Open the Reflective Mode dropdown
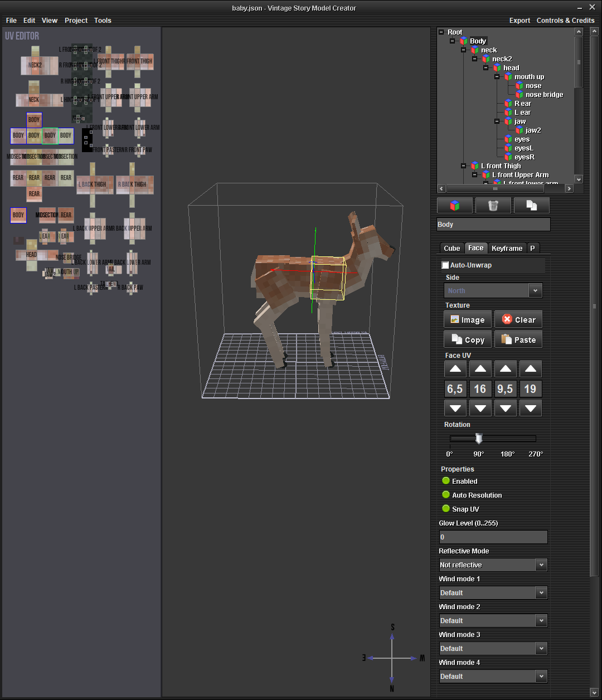602x700 pixels. [493, 565]
